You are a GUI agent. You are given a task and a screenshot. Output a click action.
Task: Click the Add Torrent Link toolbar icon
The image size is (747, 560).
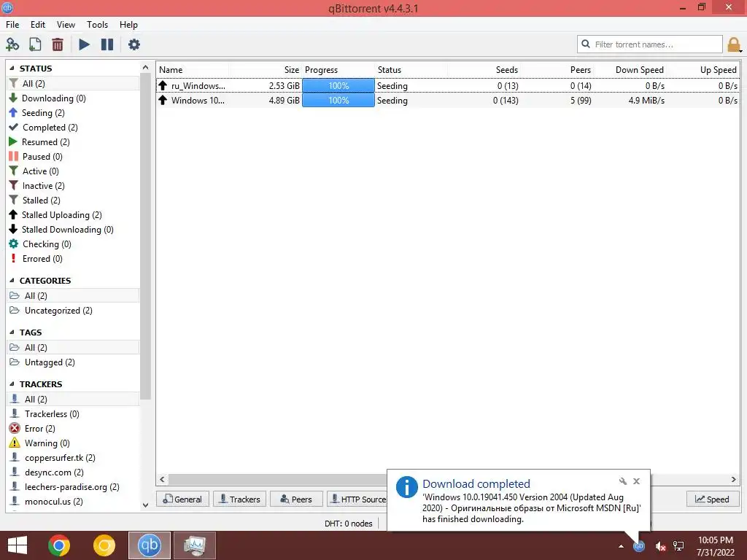coord(12,44)
